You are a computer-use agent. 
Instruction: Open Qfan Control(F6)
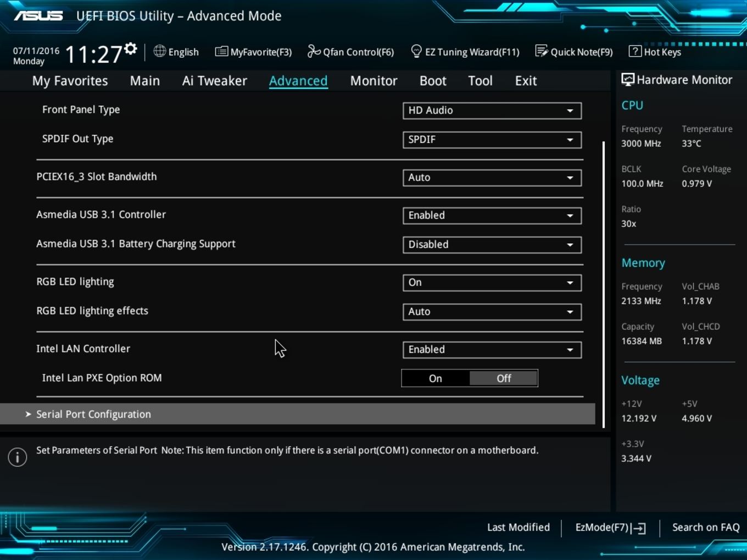pyautogui.click(x=351, y=52)
